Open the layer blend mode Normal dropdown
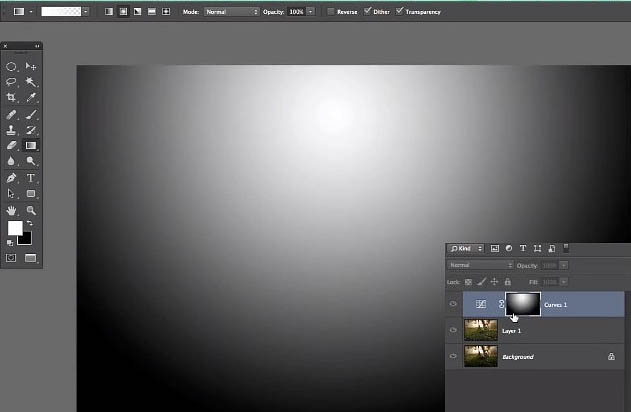The image size is (631, 412). [x=480, y=265]
